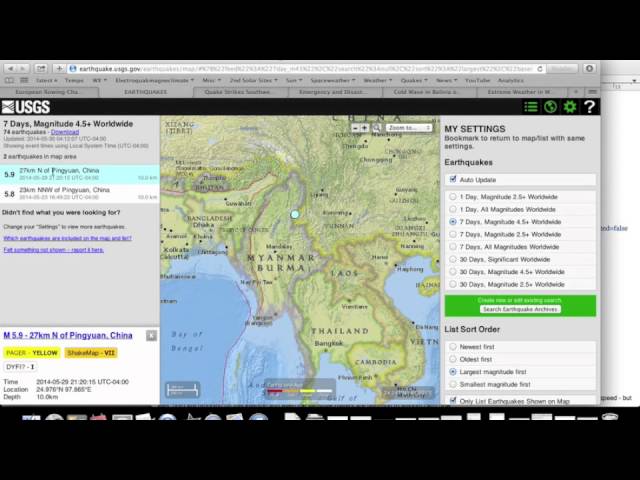The width and height of the screenshot is (640, 480).
Task: Show all tabs with the tab overview icon
Action: [592, 92]
